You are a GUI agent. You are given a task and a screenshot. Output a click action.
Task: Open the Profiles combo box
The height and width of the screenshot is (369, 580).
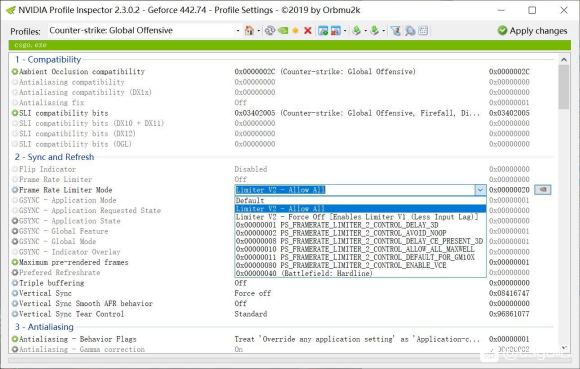[x=144, y=30]
